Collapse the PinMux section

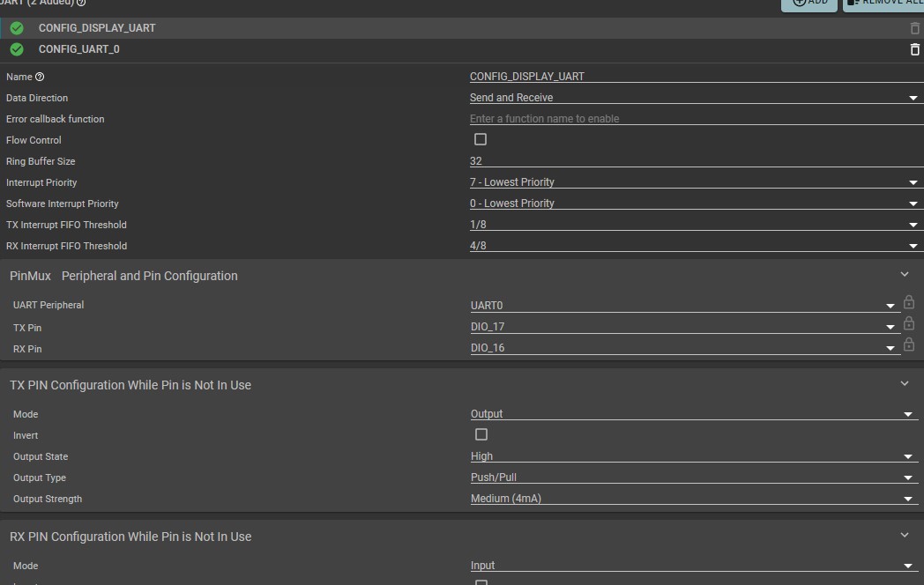click(x=905, y=275)
